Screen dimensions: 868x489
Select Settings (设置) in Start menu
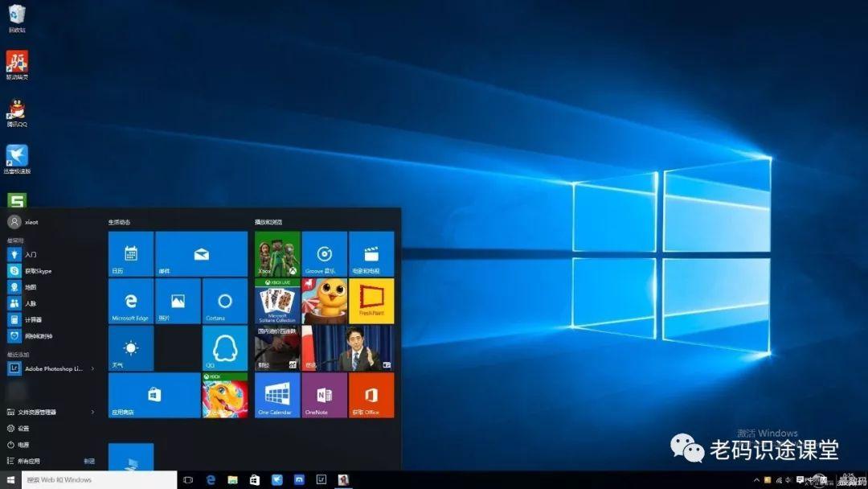[24, 429]
